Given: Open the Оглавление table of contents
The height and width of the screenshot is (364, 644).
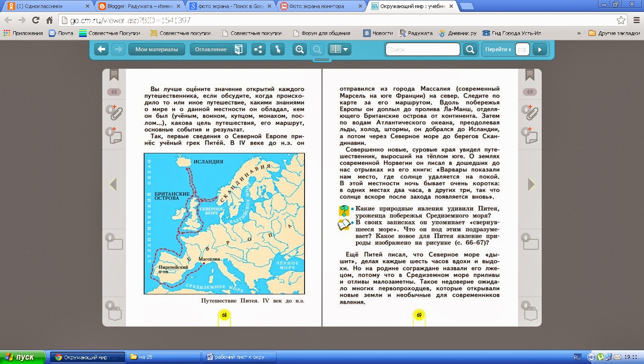Looking at the screenshot, I should pyautogui.click(x=211, y=49).
